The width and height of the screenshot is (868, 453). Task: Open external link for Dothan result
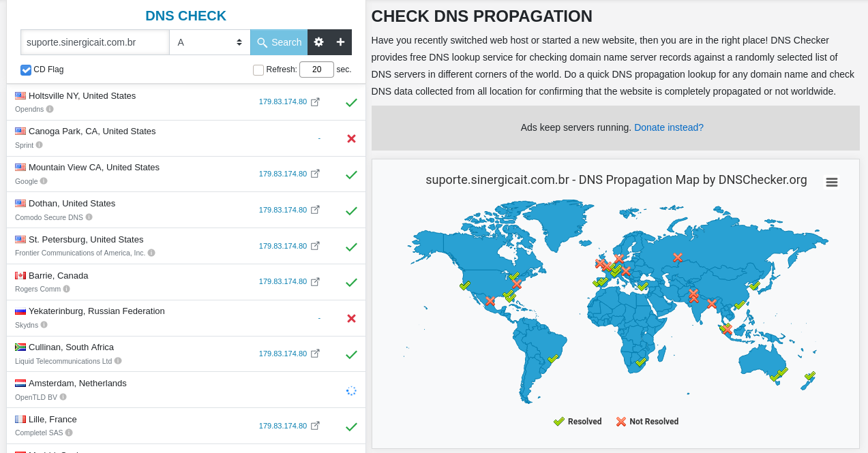tap(315, 210)
